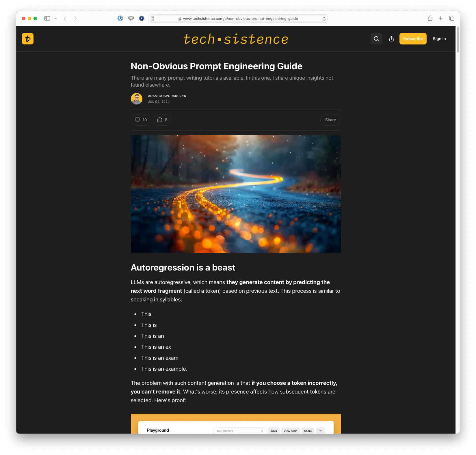Click the bold text "you can't remove it"

coord(155,392)
